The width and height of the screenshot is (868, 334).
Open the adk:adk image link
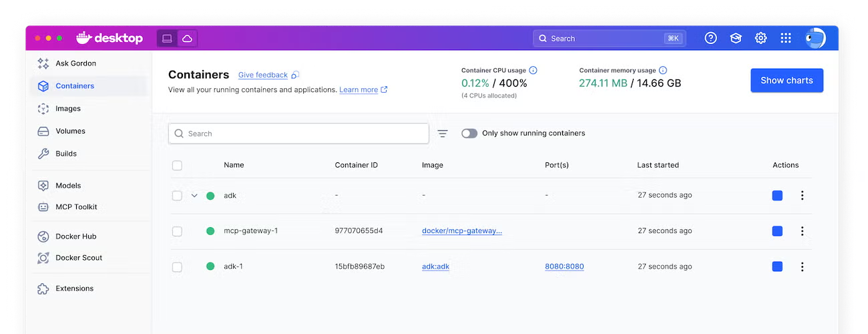pyautogui.click(x=435, y=267)
